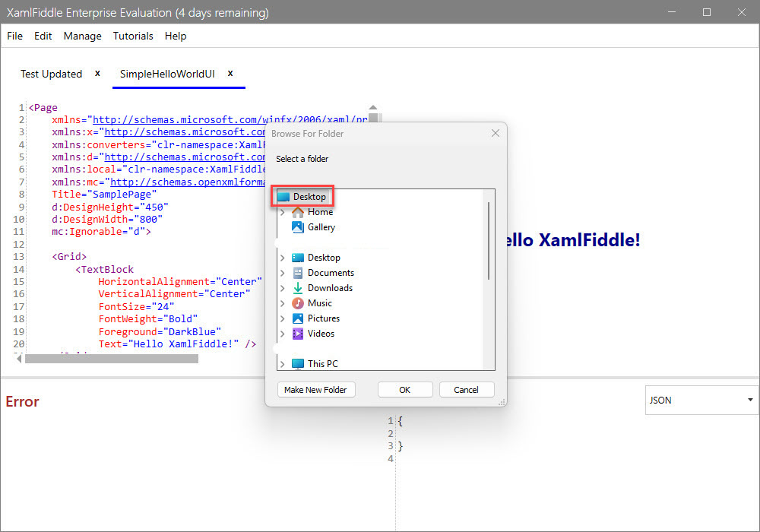
Task: Click the Error heading
Action: 22,402
